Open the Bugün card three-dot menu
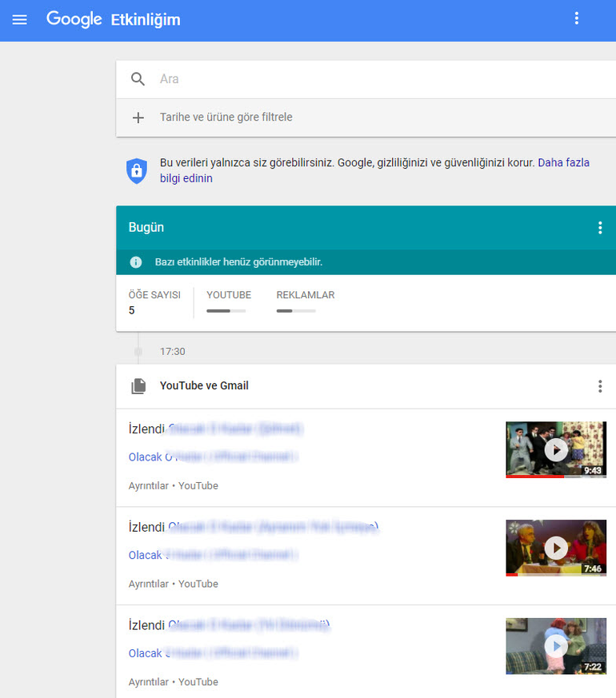This screenshot has height=698, width=616. coord(600,228)
